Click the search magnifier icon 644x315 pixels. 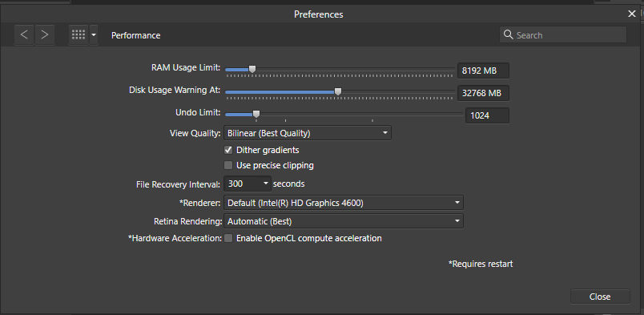509,35
